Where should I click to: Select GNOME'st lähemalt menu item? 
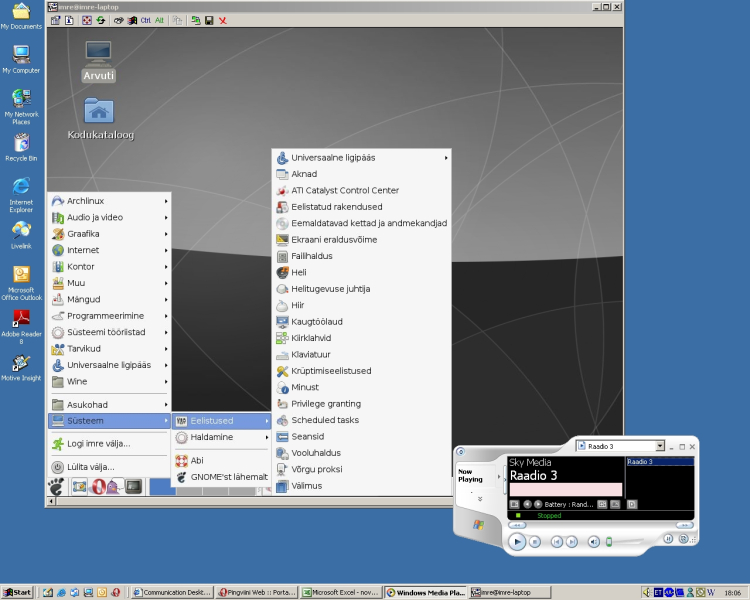click(x=222, y=477)
